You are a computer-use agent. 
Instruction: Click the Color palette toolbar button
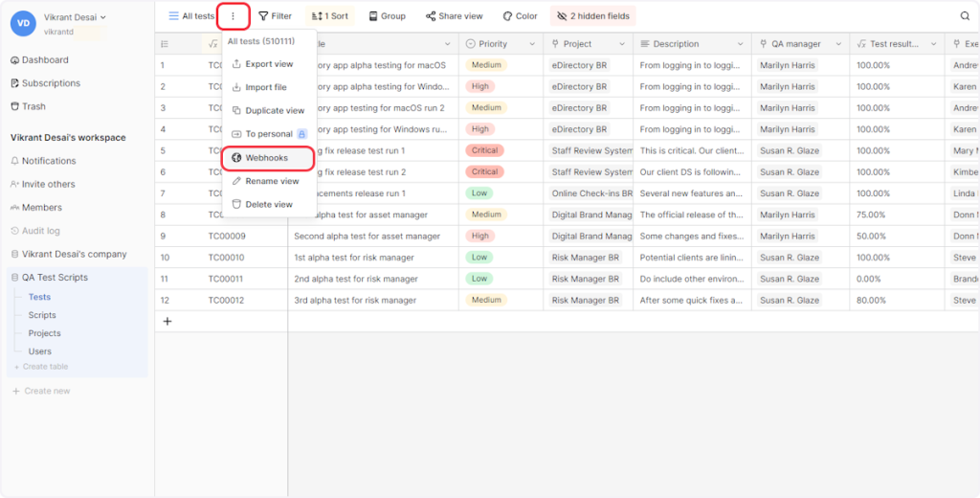pyautogui.click(x=521, y=16)
